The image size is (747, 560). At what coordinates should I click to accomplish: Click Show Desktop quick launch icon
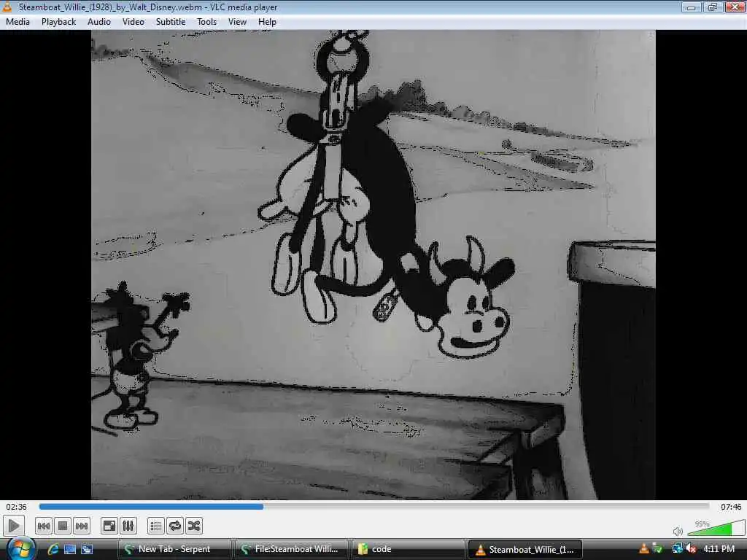[x=70, y=549]
